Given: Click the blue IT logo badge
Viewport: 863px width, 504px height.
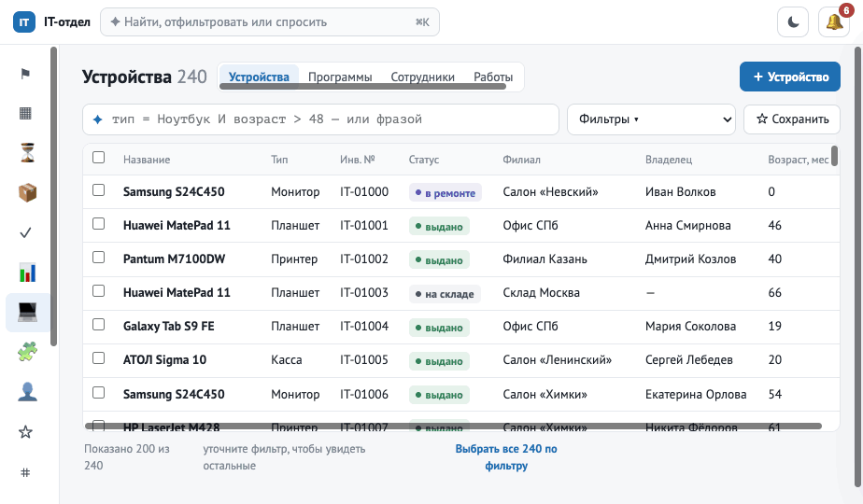Looking at the screenshot, I should pyautogui.click(x=24, y=22).
